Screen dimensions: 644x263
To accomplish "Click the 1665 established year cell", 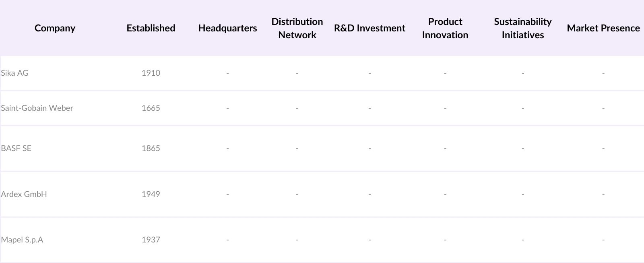I will (151, 108).
